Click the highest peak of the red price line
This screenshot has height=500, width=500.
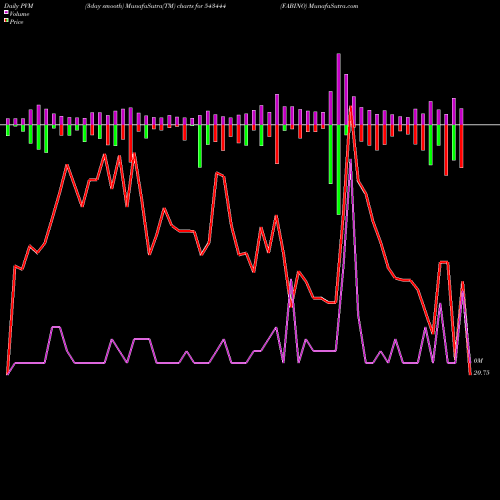pos(351,107)
